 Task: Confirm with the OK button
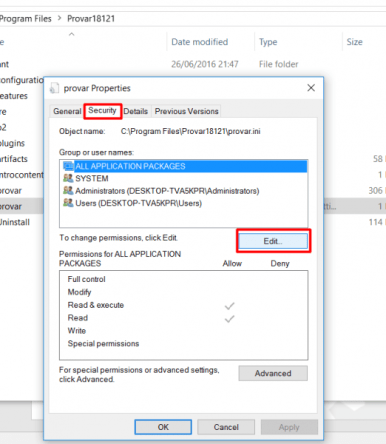tap(163, 427)
